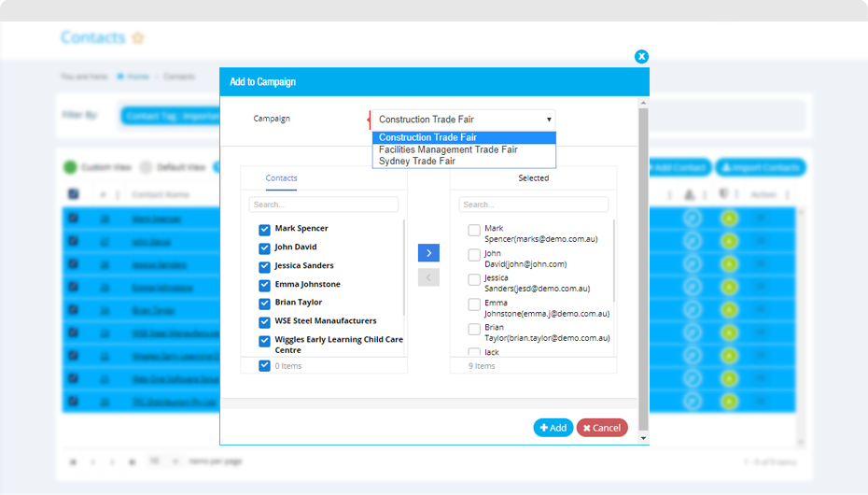868x495 pixels.
Task: Uncheck Mark Spencer in Contacts list
Action: 265,229
